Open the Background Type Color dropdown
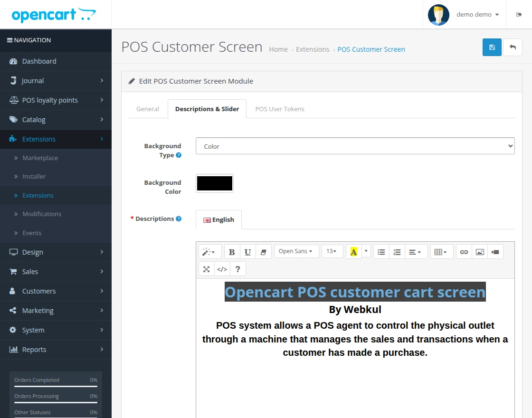 click(355, 146)
